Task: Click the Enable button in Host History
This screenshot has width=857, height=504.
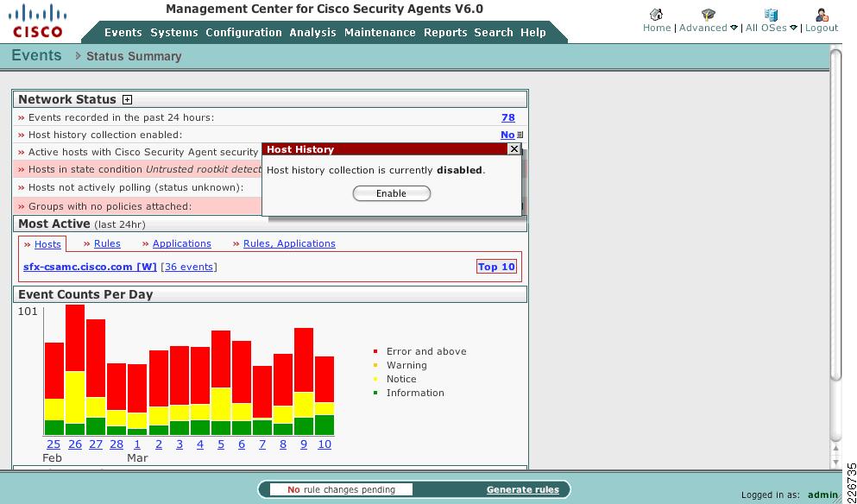Action: click(391, 193)
